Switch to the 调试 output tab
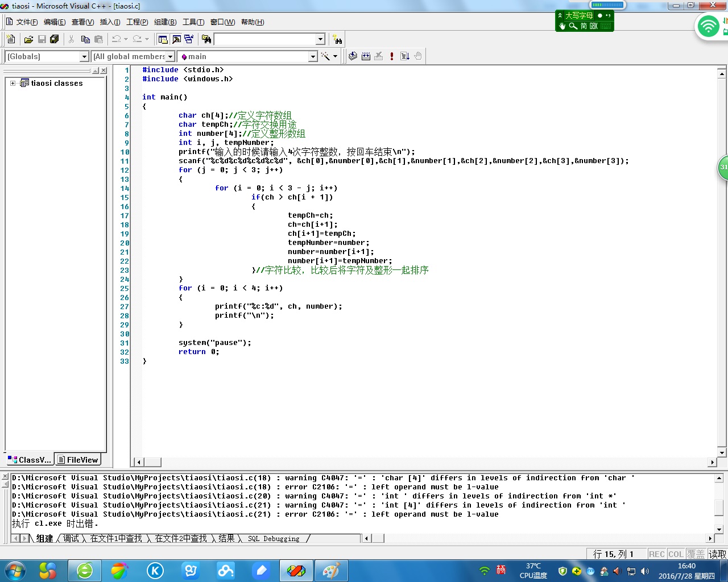Viewport: 728px width, 582px height. [x=71, y=538]
